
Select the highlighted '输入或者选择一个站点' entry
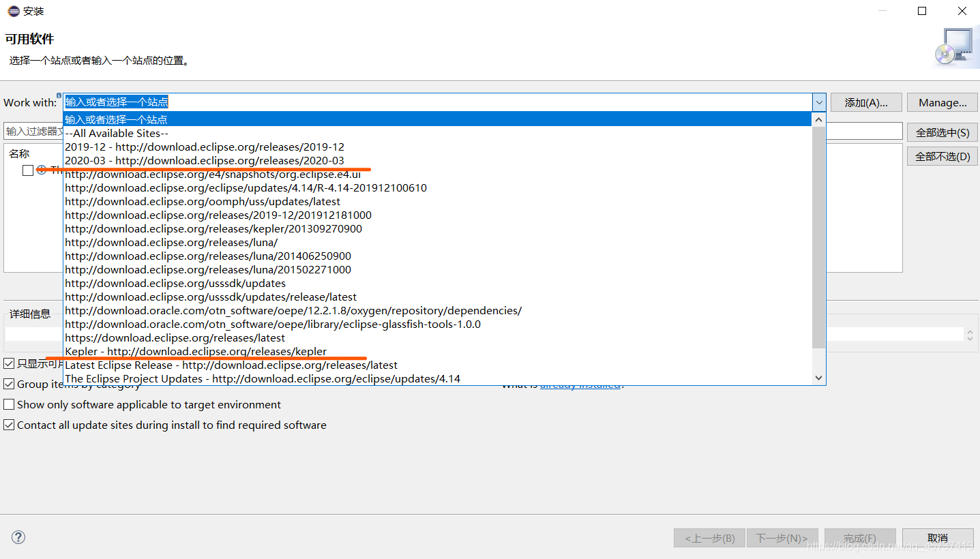pyautogui.click(x=438, y=119)
